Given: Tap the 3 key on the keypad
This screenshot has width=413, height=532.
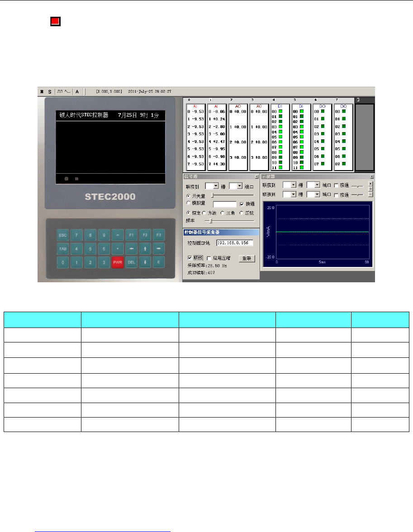Looking at the screenshot, I should 104,262.
